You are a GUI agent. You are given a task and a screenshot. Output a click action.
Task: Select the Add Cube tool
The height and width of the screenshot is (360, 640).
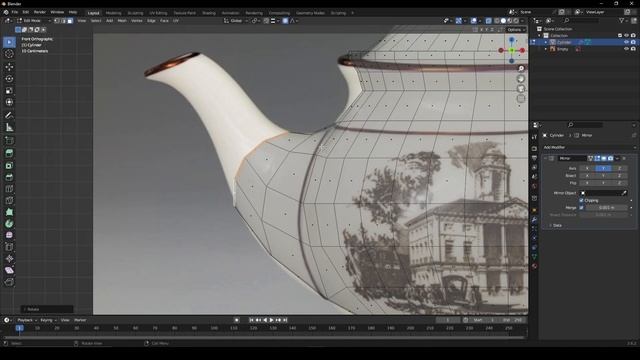coord(9,140)
